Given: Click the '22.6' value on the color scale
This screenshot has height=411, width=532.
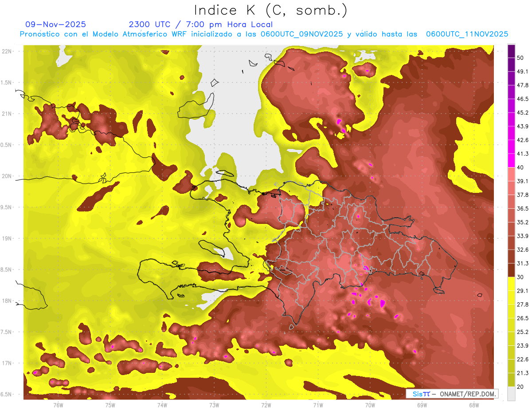Looking at the screenshot, I should (x=522, y=359).
